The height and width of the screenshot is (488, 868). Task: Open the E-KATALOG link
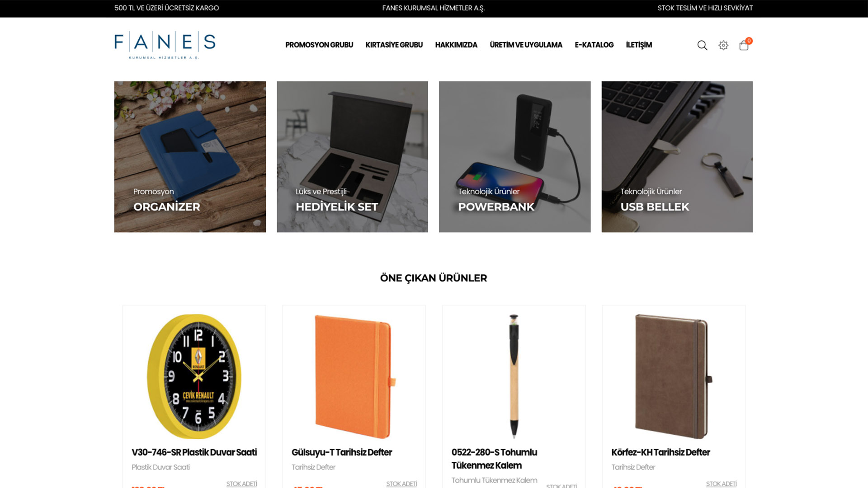[x=594, y=45]
